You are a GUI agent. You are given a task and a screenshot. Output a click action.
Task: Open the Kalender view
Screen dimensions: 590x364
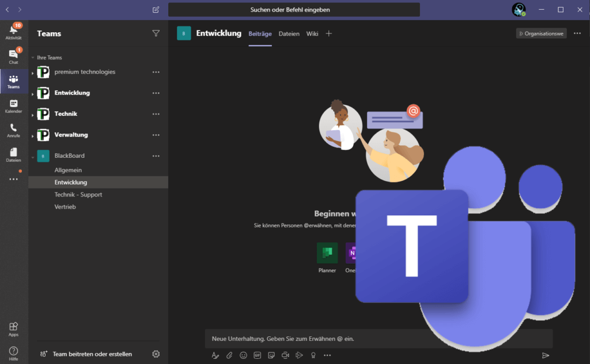(x=14, y=105)
